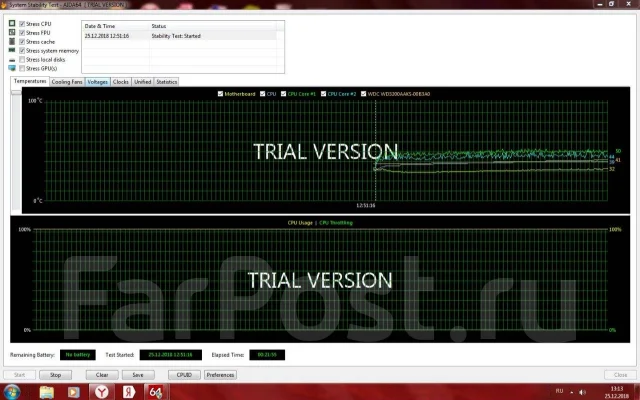This screenshot has width=640, height=400.
Task: Click RU language indicator in tray
Action: 559,391
